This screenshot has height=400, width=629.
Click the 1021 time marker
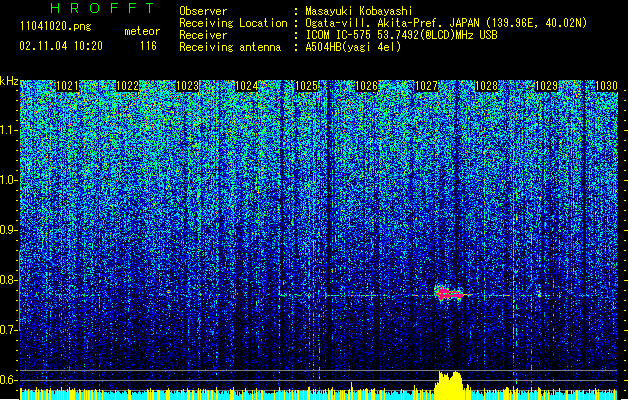(67, 86)
